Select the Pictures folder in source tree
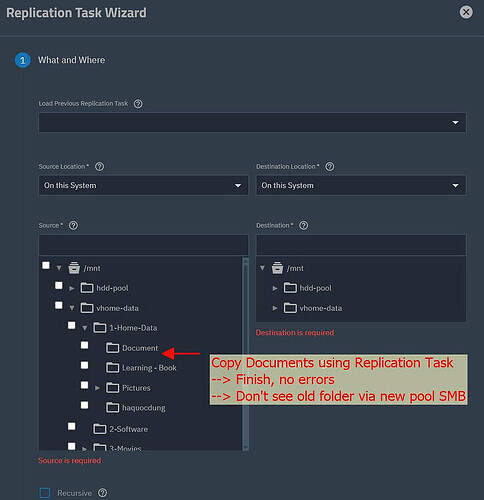 136,388
